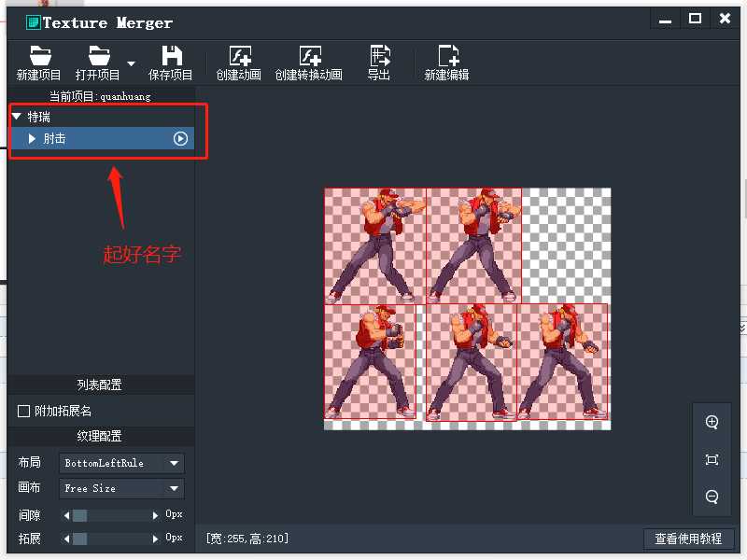Zoom out on the canvas

tap(712, 497)
